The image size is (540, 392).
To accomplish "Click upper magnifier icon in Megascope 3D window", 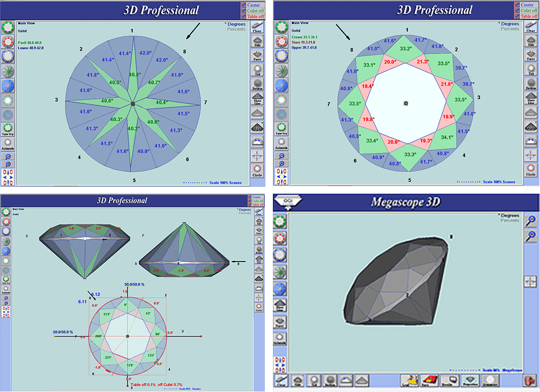I will (531, 221).
